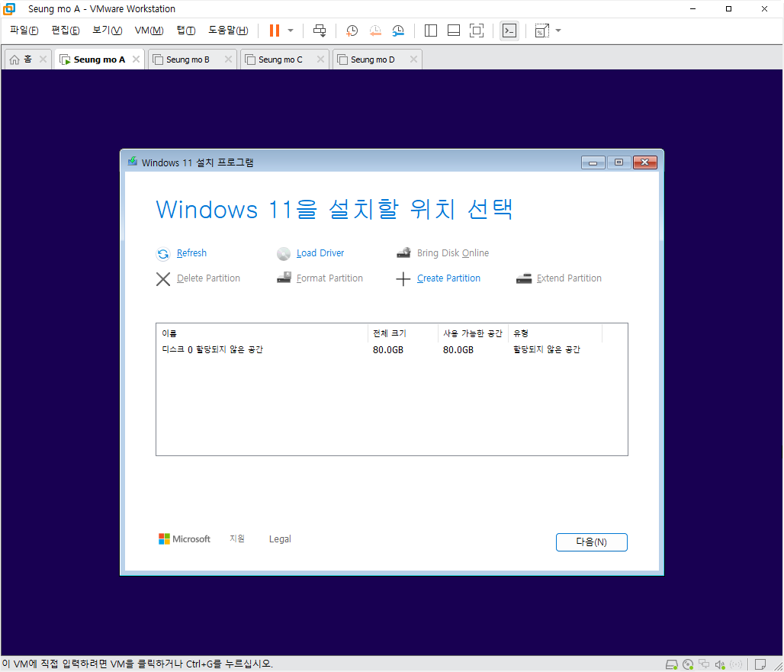The height and width of the screenshot is (672, 784).
Task: Switch to the Seung mo C tab
Action: 280,59
